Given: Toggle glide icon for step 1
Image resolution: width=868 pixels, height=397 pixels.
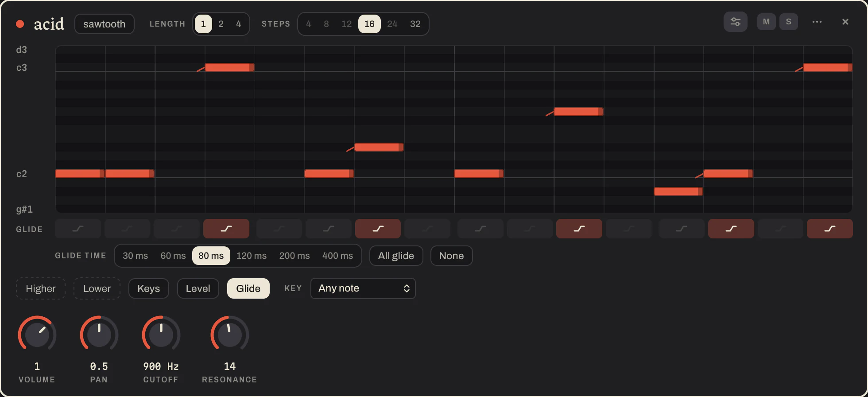Looking at the screenshot, I should [78, 229].
